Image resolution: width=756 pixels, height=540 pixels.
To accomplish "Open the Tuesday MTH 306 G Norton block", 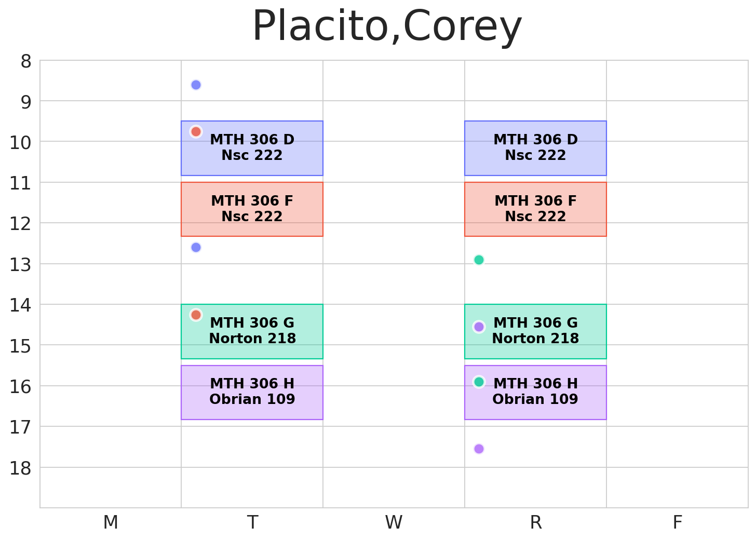I will pyautogui.click(x=252, y=331).
